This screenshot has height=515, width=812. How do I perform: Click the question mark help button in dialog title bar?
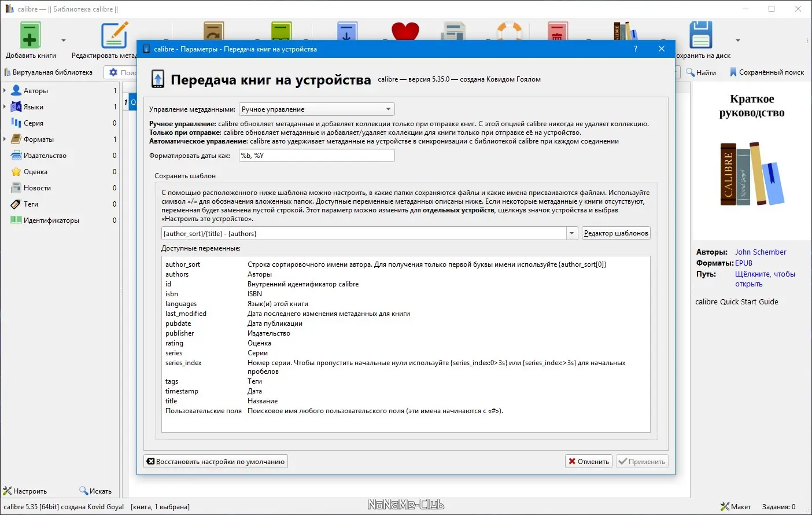click(636, 49)
